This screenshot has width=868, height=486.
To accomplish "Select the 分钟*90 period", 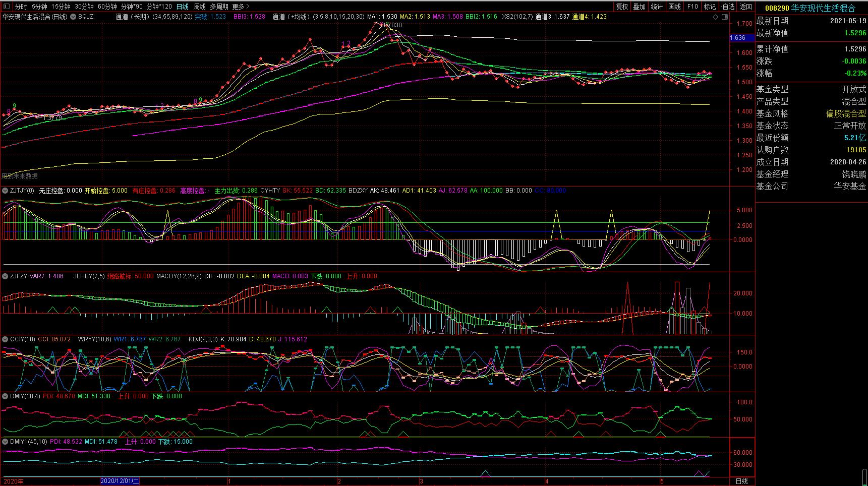I will click(x=132, y=7).
